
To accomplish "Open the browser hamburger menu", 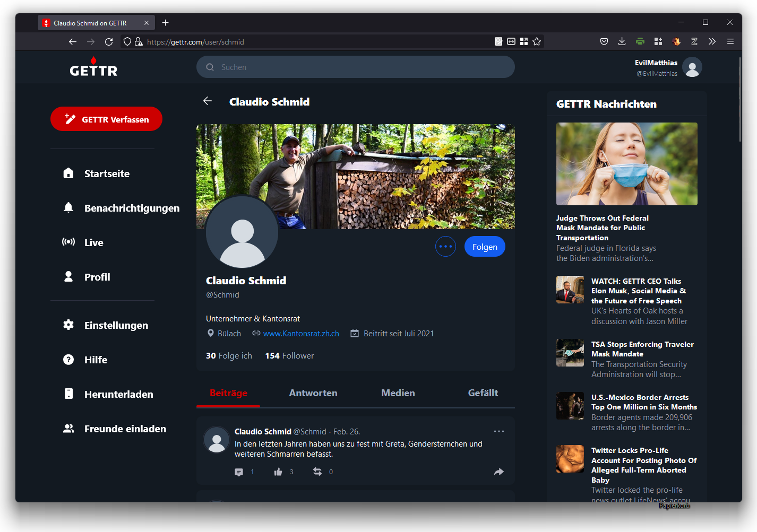I will (x=730, y=41).
